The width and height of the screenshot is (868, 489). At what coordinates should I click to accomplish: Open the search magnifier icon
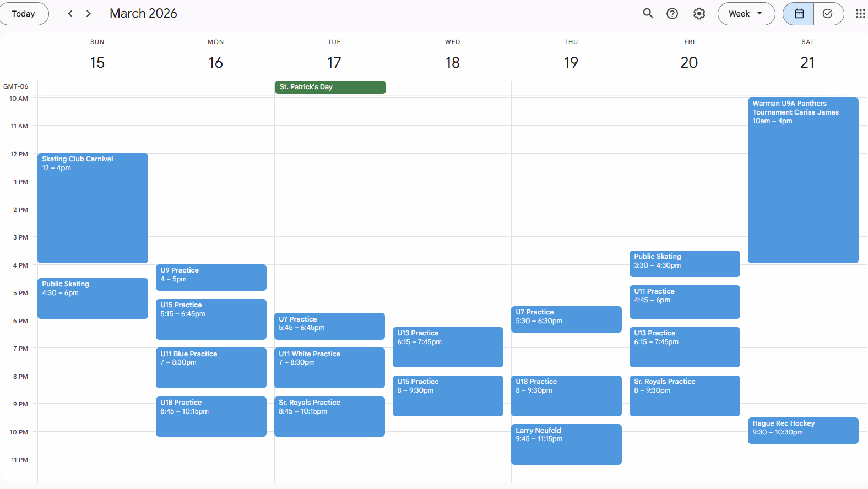tap(648, 14)
